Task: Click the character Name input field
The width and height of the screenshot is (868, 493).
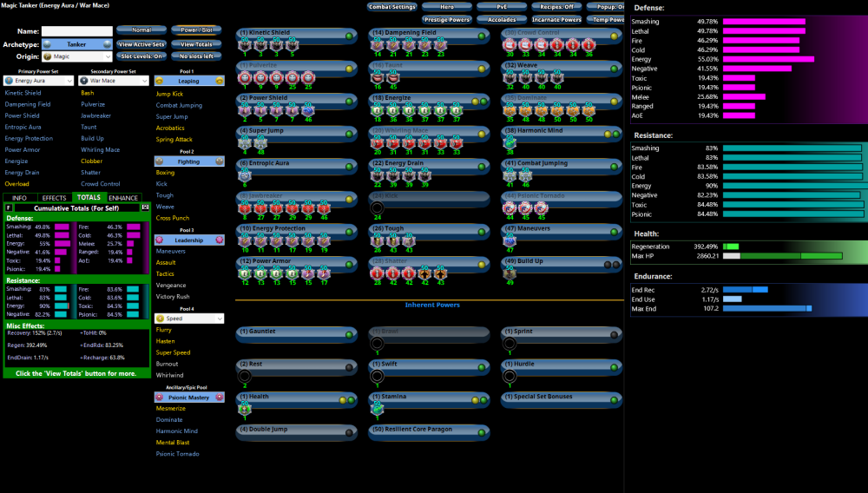Action: [77, 31]
